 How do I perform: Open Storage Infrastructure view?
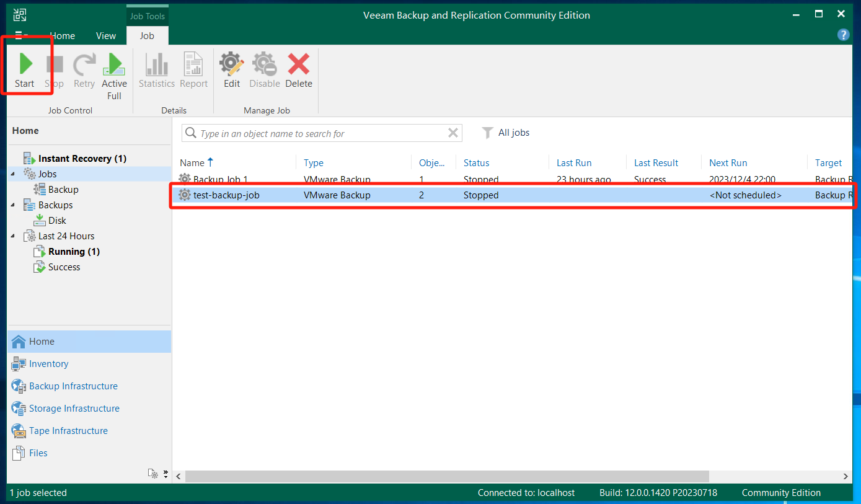(89, 409)
